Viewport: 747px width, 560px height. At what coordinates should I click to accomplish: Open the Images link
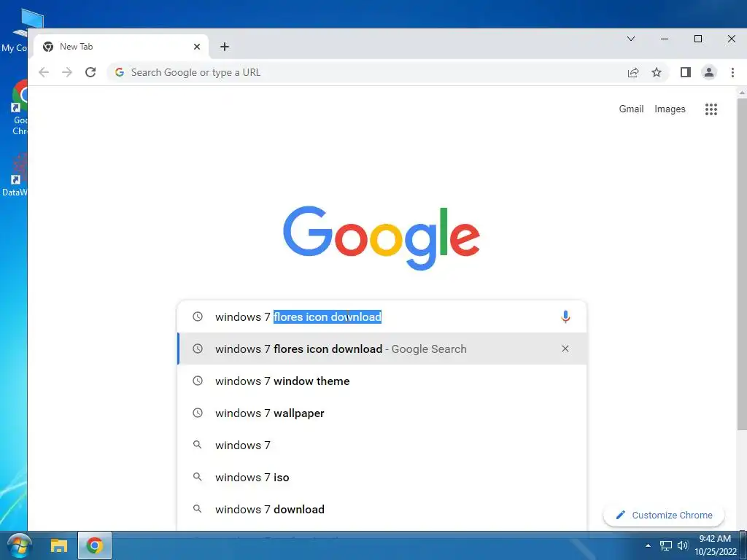tap(670, 109)
